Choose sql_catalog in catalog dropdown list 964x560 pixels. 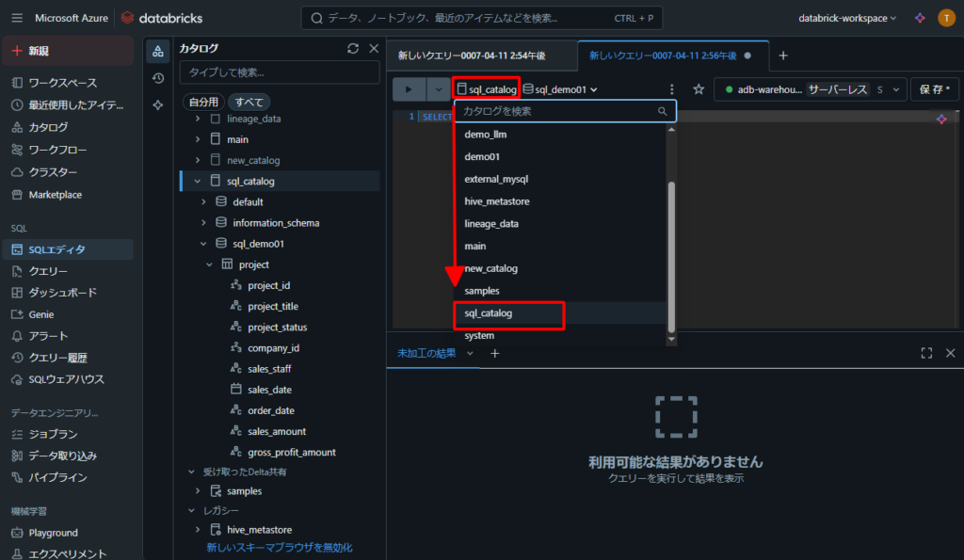(561, 312)
